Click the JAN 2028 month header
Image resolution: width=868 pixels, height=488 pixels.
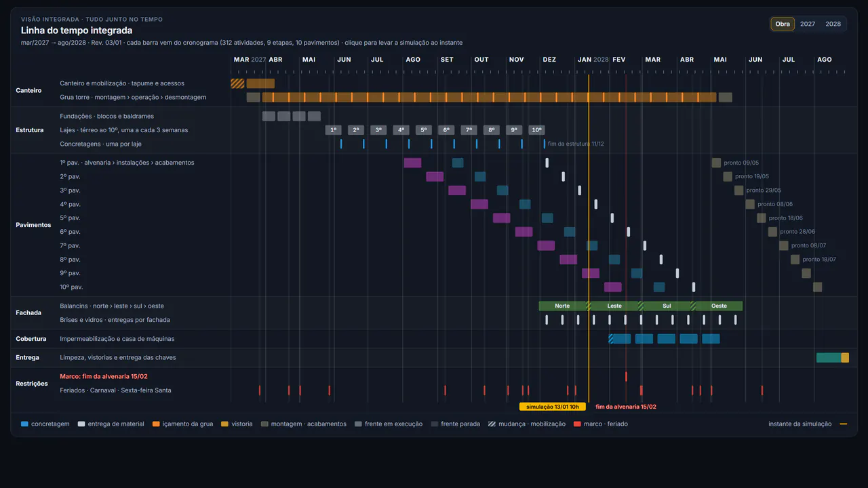pyautogui.click(x=593, y=60)
